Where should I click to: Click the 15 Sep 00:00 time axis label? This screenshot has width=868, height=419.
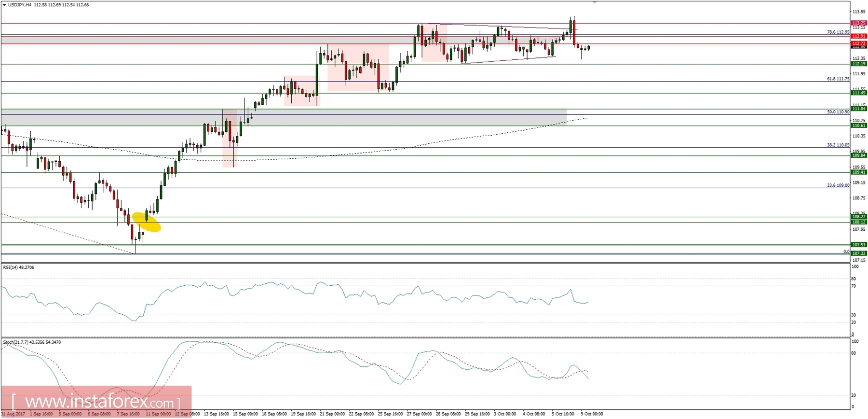(245, 414)
